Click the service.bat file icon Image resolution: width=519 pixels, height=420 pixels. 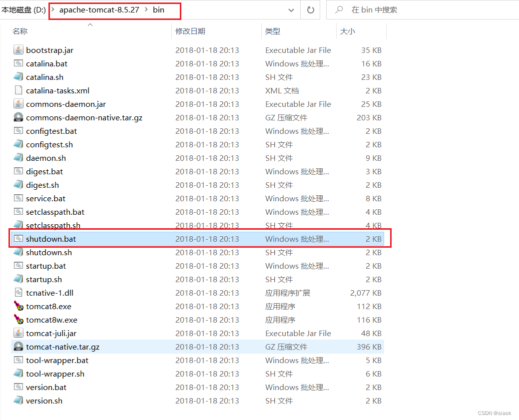point(18,198)
